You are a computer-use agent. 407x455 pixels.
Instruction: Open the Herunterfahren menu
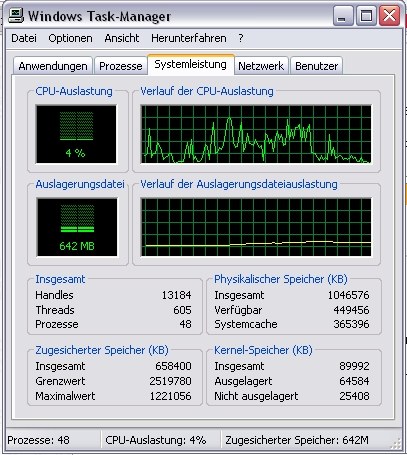[x=189, y=38]
